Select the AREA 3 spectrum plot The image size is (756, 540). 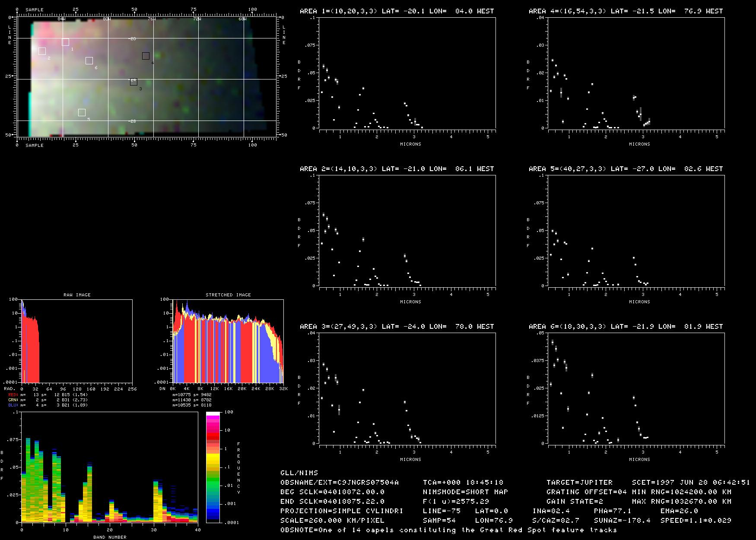point(407,388)
